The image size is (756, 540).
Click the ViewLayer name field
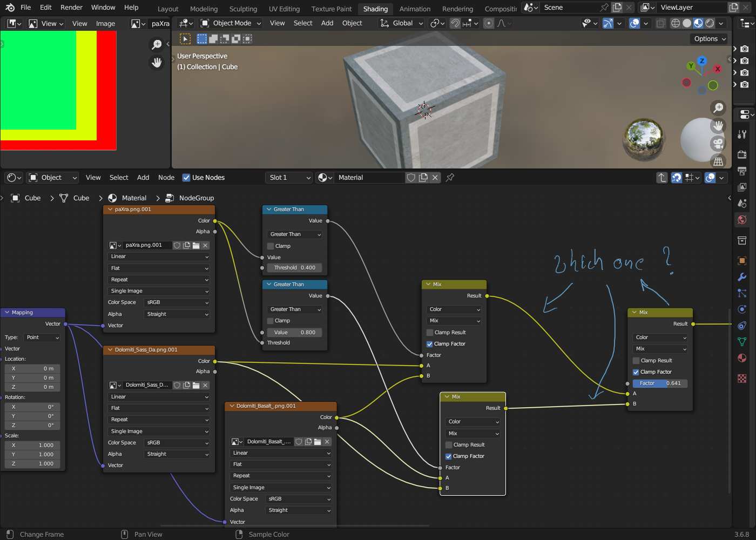coord(691,8)
